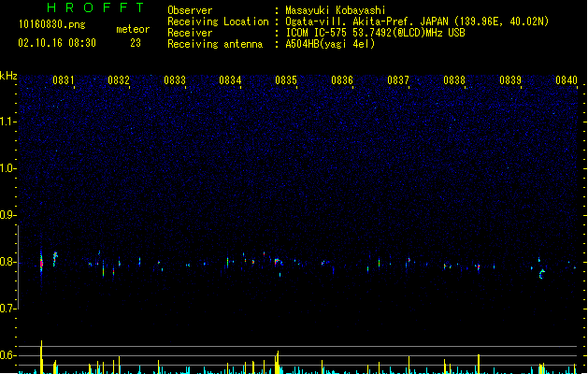Click the Receiving antenna label

tap(215, 44)
